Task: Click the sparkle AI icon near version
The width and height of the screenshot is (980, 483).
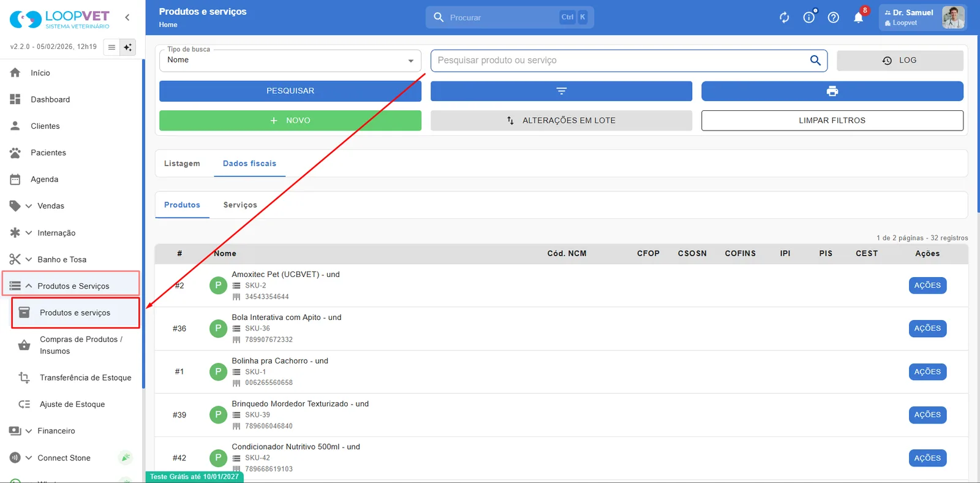Action: tap(127, 47)
